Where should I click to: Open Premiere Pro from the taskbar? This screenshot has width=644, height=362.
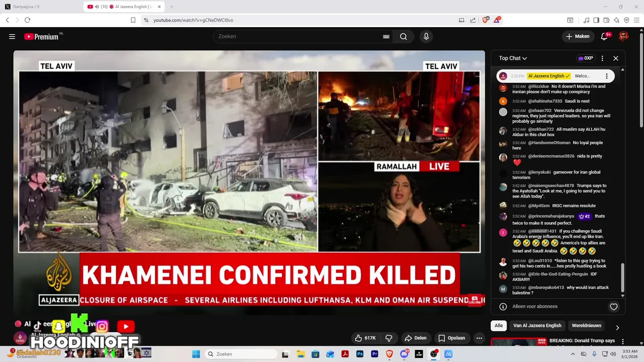click(374, 354)
